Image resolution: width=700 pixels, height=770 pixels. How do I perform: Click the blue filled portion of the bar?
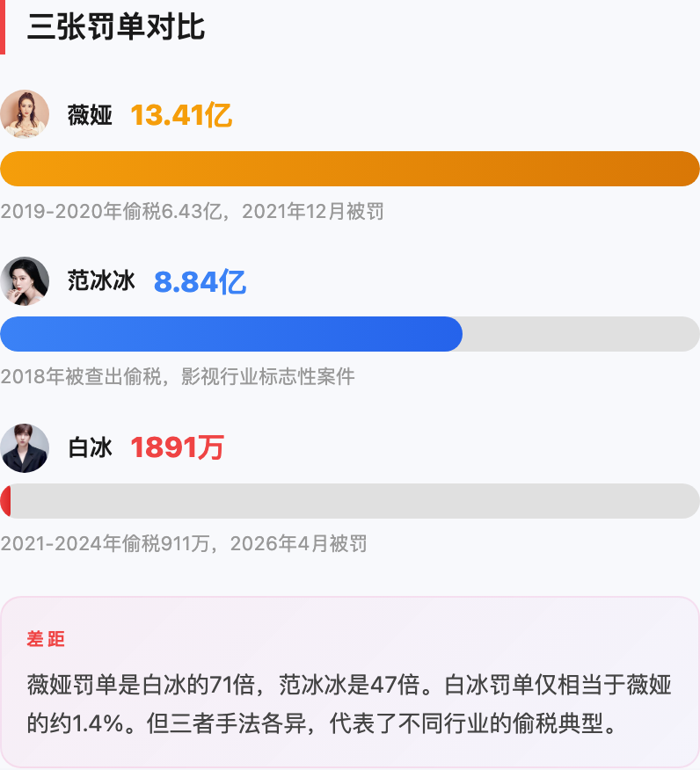pos(231,334)
